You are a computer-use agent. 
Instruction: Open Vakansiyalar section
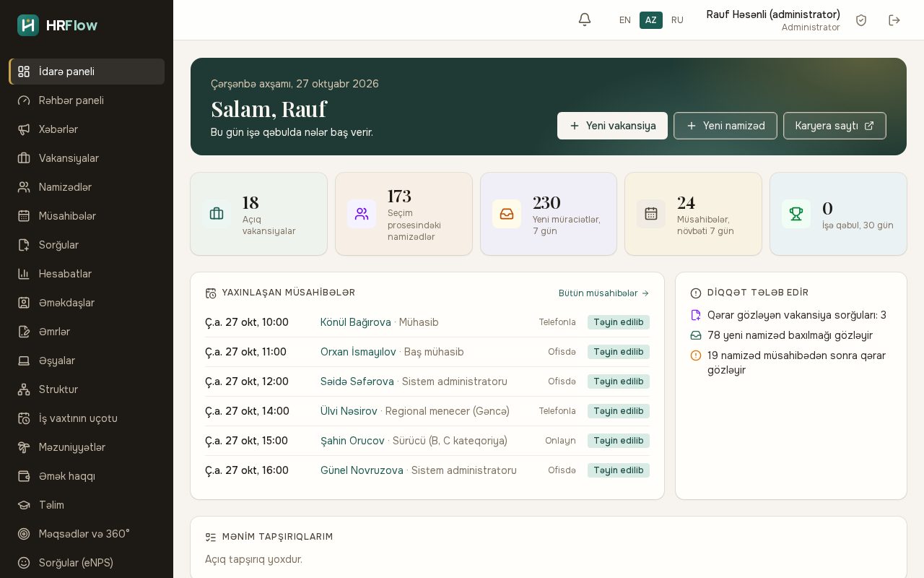(87, 158)
